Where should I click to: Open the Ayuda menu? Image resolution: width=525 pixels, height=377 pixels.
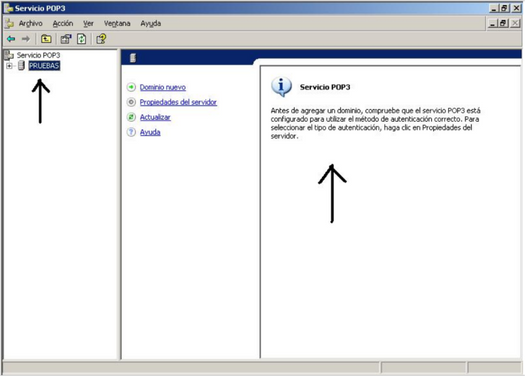(151, 23)
